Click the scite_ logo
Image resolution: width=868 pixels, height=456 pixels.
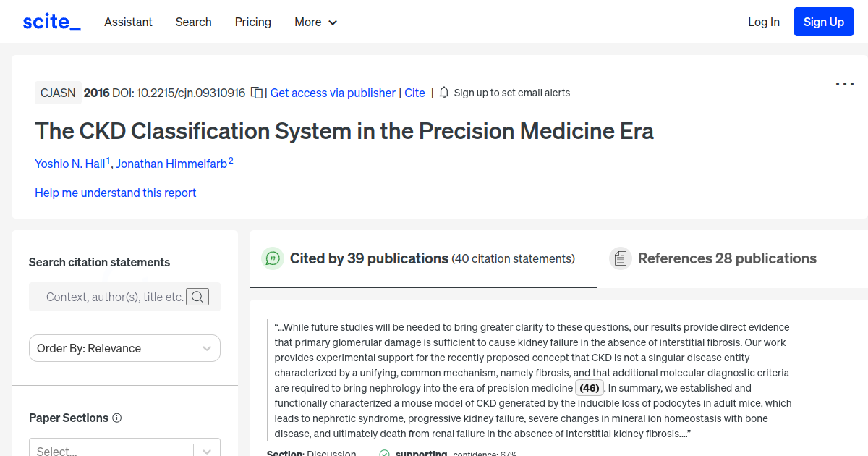coord(51,21)
